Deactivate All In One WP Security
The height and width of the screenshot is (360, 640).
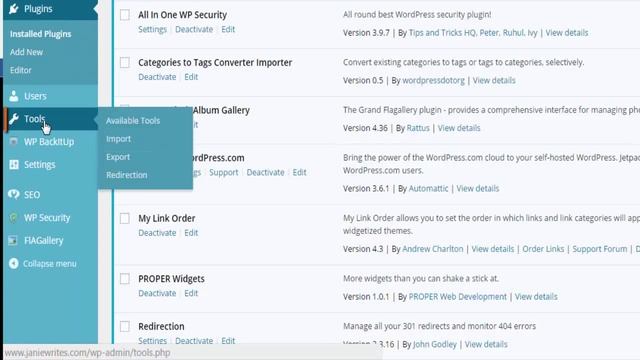tap(194, 29)
